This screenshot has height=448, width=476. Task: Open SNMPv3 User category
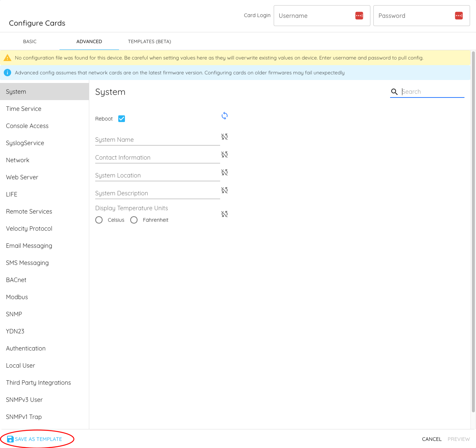(x=45, y=400)
